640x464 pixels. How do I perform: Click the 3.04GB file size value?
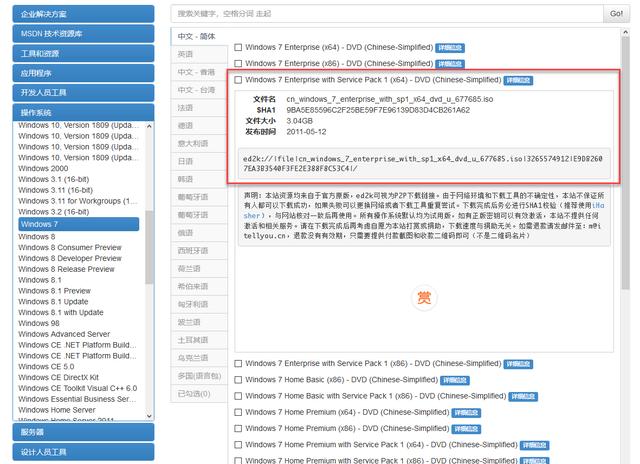pyautogui.click(x=299, y=121)
